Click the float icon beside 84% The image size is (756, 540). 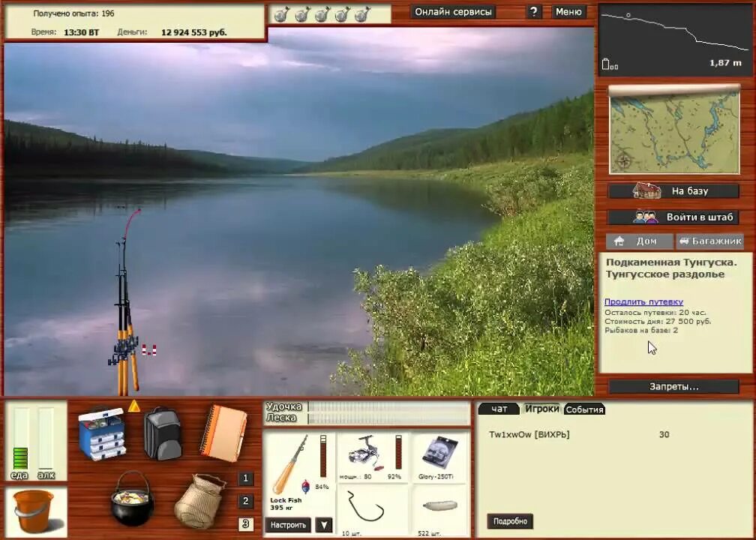306,486
